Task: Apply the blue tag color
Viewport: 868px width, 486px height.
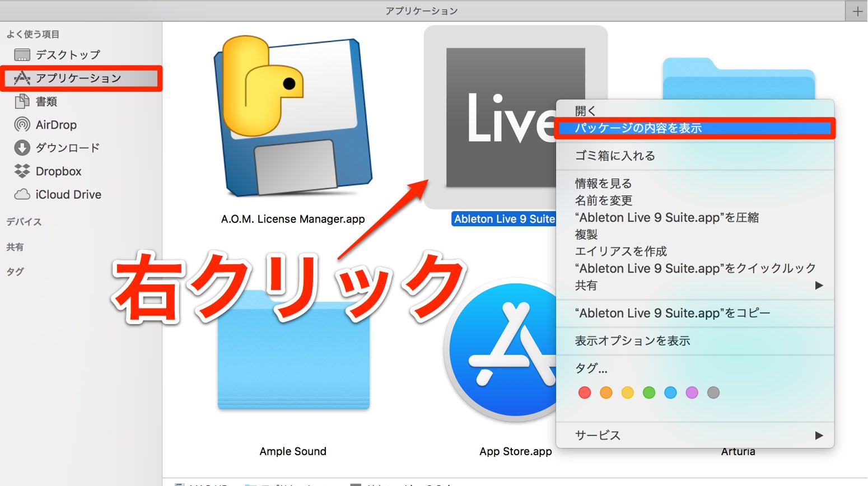Action: click(x=670, y=392)
